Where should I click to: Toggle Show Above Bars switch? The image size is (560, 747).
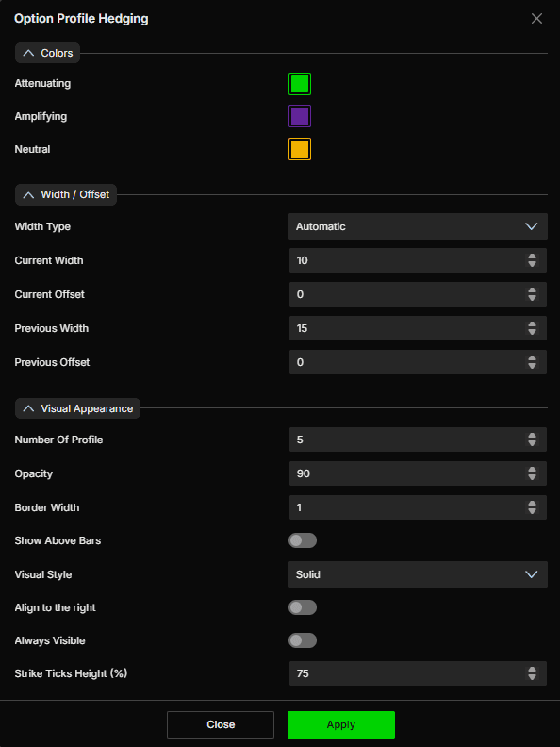pyautogui.click(x=303, y=540)
